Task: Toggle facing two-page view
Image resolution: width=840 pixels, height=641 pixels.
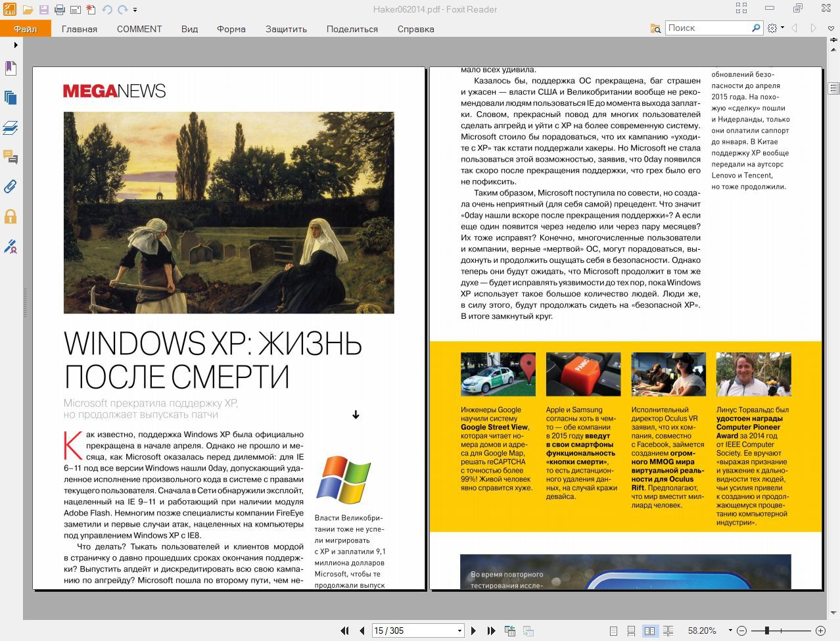Action: pyautogui.click(x=649, y=631)
